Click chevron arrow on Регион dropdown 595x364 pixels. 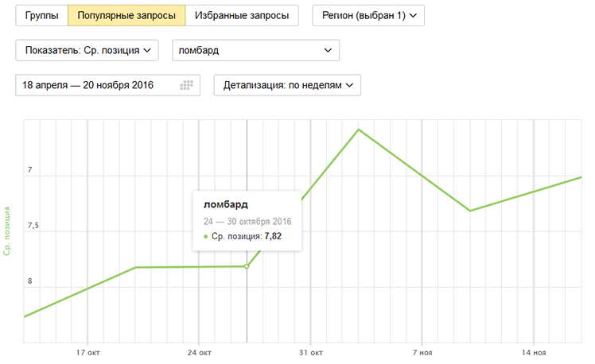pyautogui.click(x=412, y=16)
